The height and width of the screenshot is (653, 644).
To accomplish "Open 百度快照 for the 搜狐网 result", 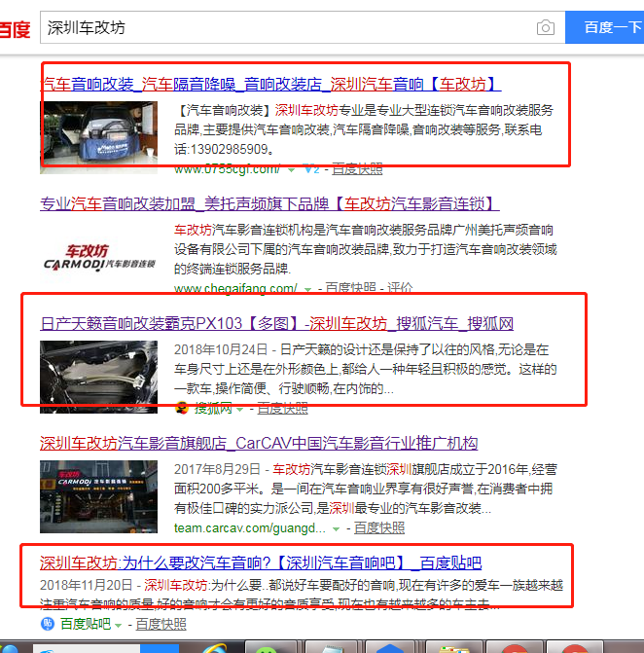I will click(x=283, y=409).
